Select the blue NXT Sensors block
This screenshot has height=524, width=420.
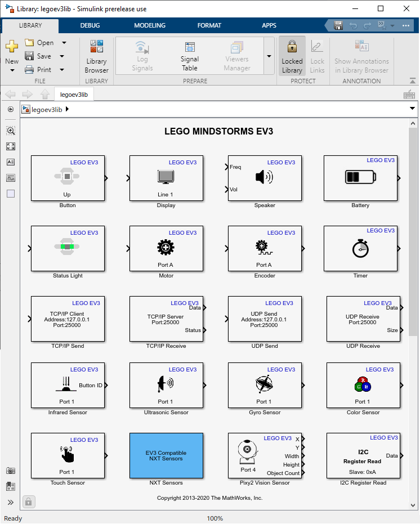pyautogui.click(x=166, y=455)
